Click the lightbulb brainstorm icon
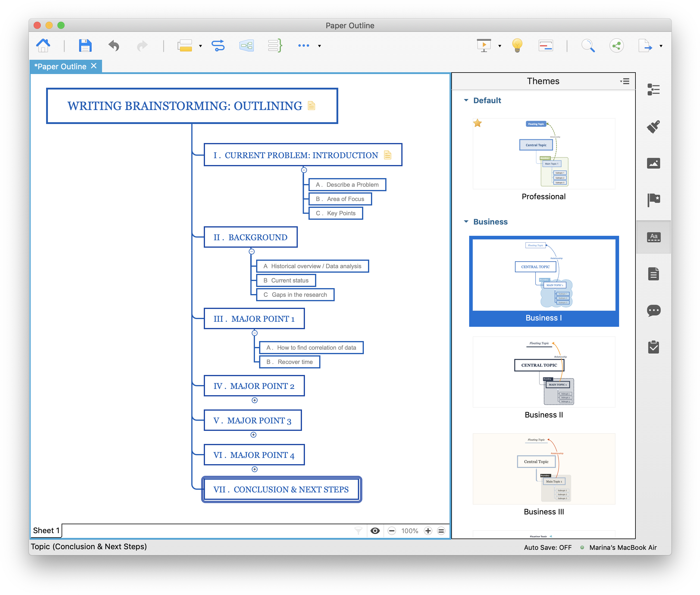This screenshot has width=700, height=595. coord(517,45)
